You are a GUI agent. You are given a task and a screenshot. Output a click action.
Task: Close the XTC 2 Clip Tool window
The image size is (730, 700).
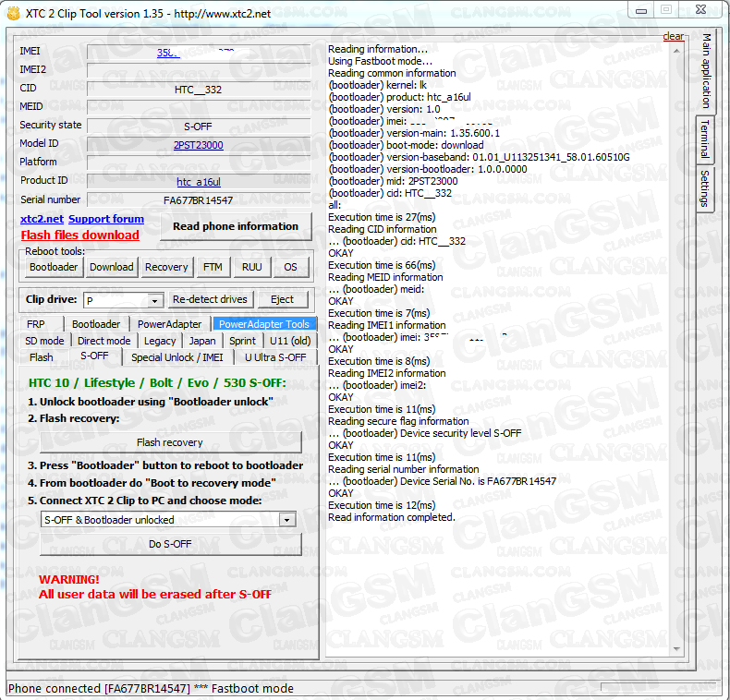pos(700,9)
